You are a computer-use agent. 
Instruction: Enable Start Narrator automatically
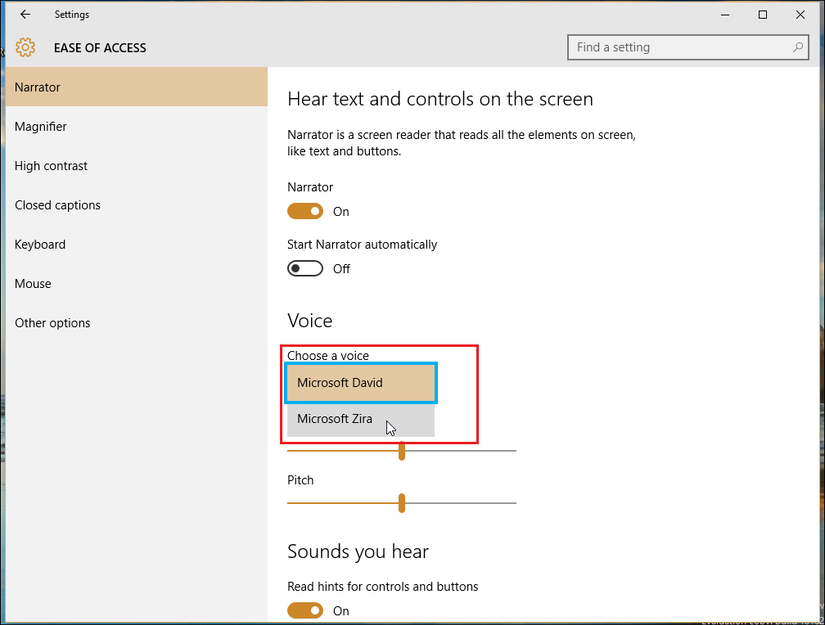point(305,268)
